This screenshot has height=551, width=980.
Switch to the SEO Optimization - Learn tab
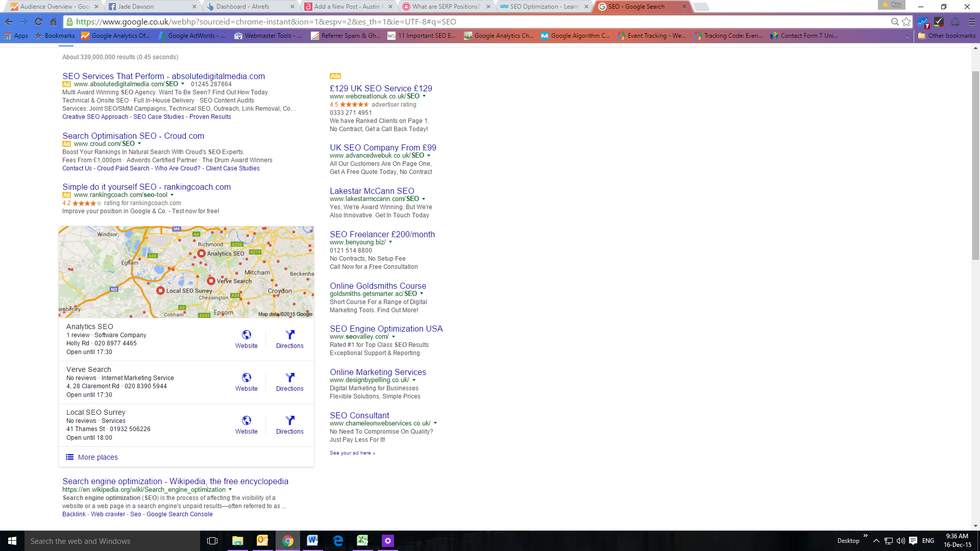coord(545,7)
